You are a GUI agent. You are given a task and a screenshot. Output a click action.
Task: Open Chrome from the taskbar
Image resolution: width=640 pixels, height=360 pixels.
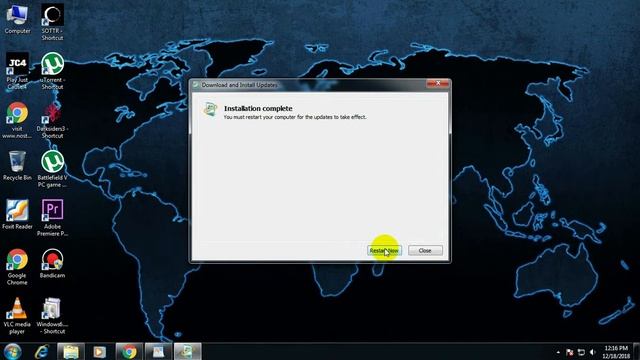129,351
